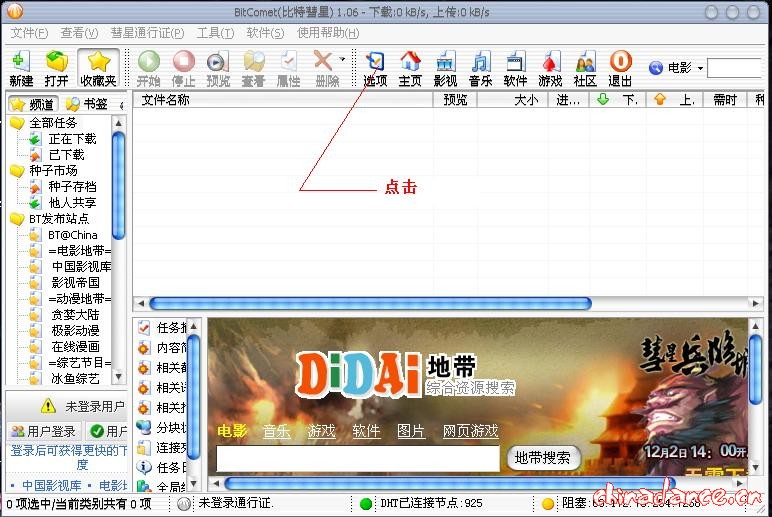Open 极影动漫 site entry
This screenshot has width=772, height=517.
[x=76, y=330]
